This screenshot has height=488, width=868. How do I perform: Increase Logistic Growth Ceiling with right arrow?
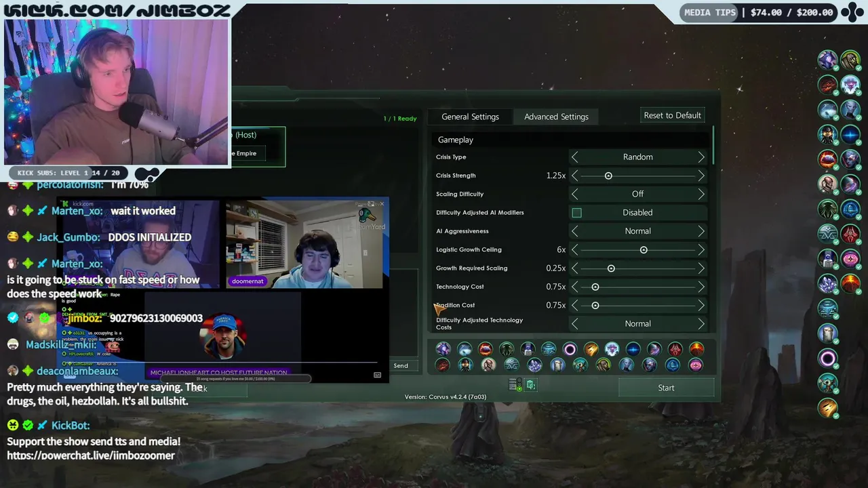pos(701,250)
